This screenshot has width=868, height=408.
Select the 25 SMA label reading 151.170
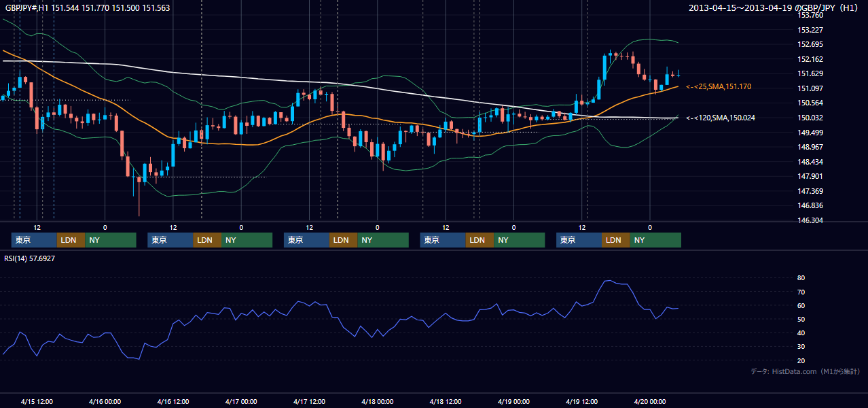pos(719,86)
